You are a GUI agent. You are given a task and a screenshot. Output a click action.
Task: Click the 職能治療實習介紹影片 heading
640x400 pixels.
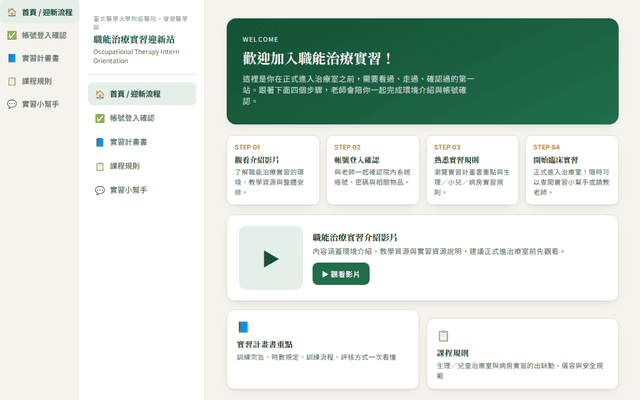[x=355, y=238]
